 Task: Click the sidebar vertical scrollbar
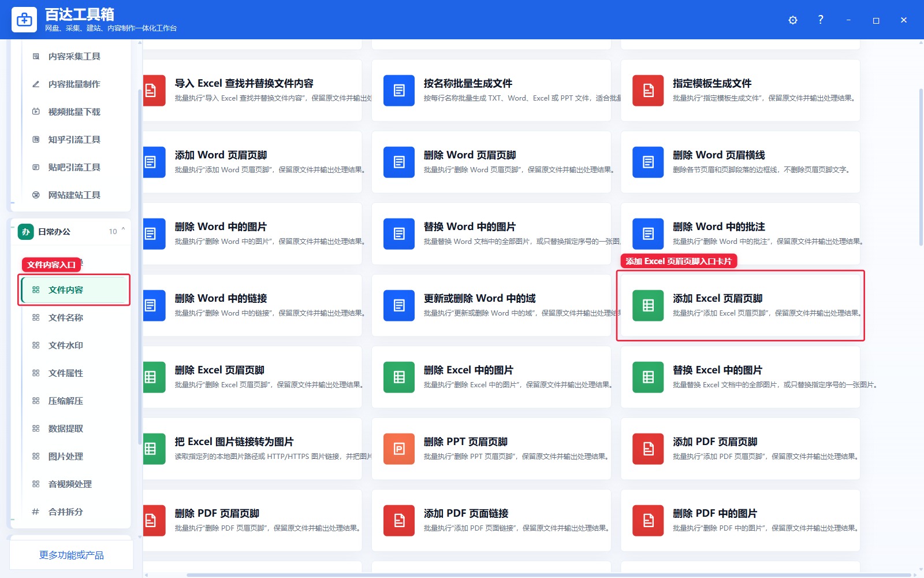tap(140, 267)
